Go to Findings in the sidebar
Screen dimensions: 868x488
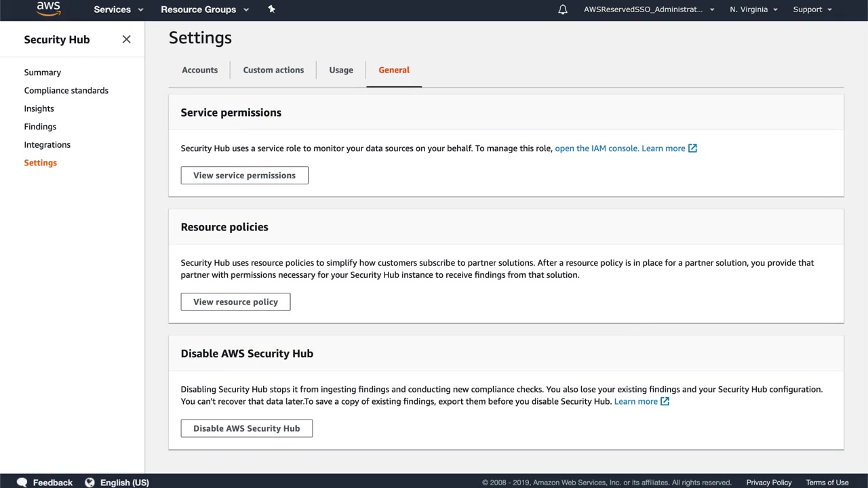point(40,127)
